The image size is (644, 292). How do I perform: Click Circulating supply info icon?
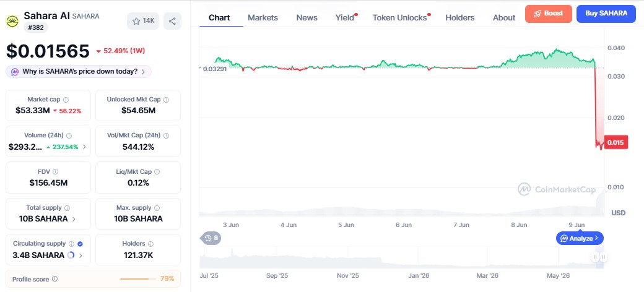pyautogui.click(x=71, y=244)
